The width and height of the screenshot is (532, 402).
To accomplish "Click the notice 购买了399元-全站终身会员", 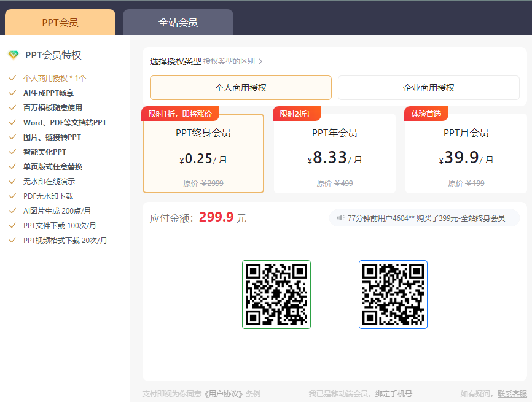I will 461,218.
